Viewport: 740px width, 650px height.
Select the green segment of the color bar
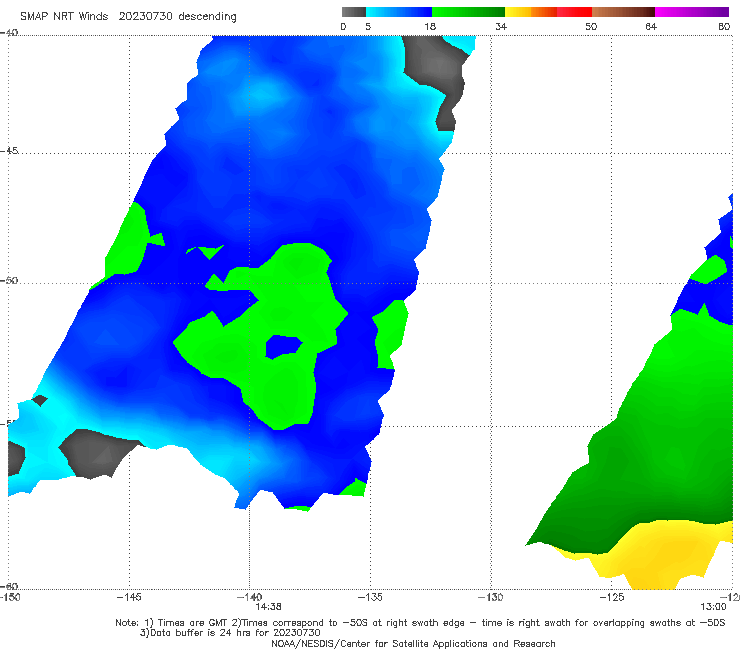click(x=468, y=12)
